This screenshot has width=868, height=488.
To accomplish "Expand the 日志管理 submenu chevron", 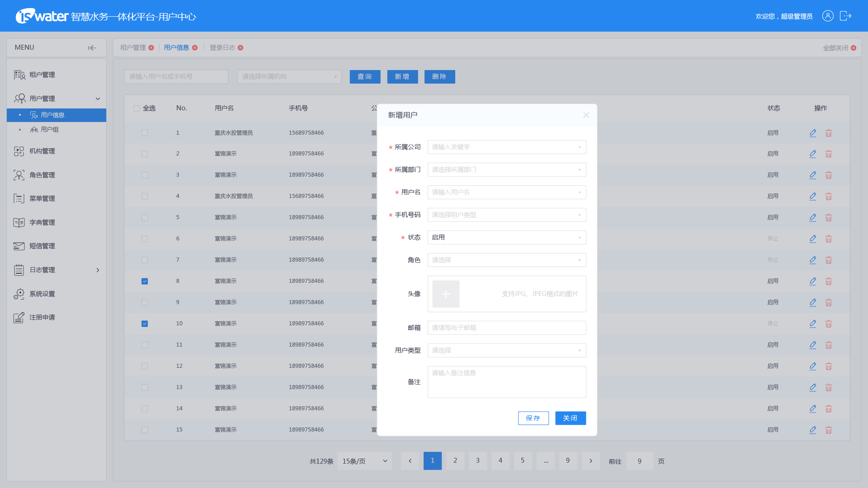I will pyautogui.click(x=98, y=270).
